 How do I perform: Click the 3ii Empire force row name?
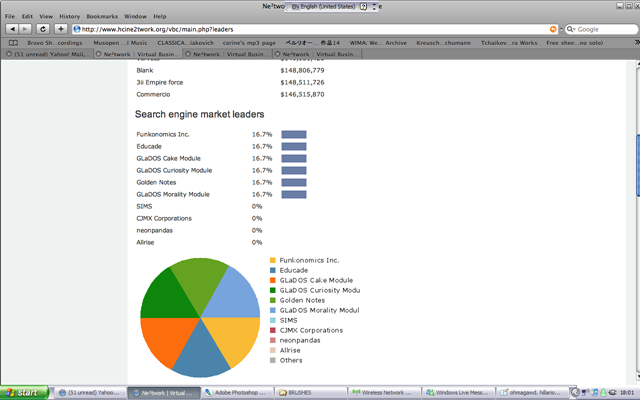pos(160,82)
